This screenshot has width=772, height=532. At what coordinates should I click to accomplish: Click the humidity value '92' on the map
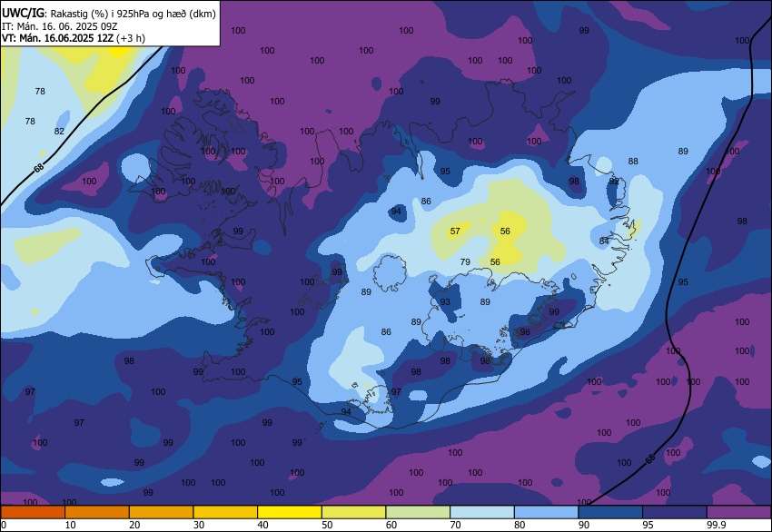pyautogui.click(x=614, y=181)
